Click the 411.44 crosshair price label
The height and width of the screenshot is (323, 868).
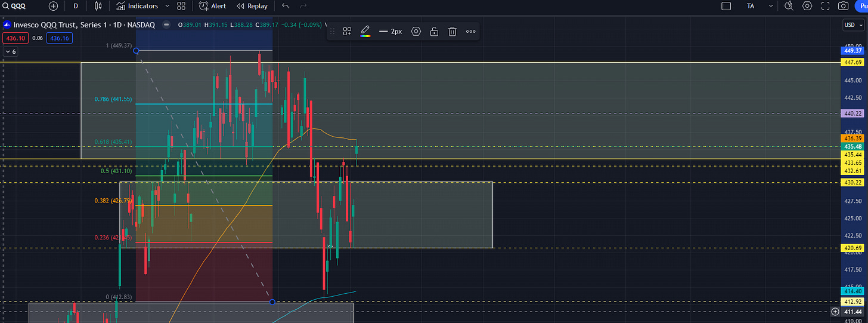[x=854, y=312]
